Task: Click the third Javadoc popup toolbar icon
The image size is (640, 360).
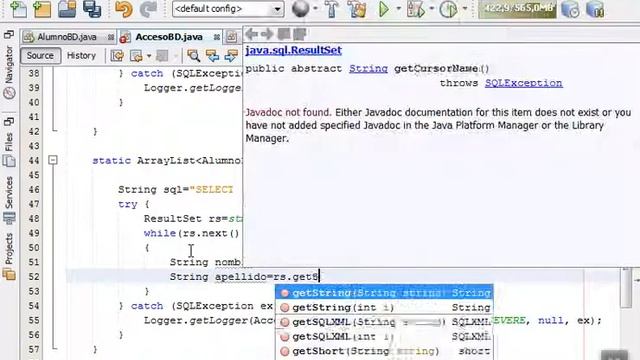Action: click(x=284, y=34)
